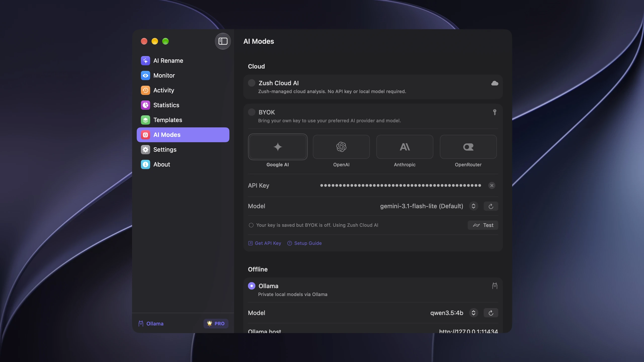Refresh the qwen3.5:4b Ollama model list
The image size is (644, 362).
(x=491, y=313)
